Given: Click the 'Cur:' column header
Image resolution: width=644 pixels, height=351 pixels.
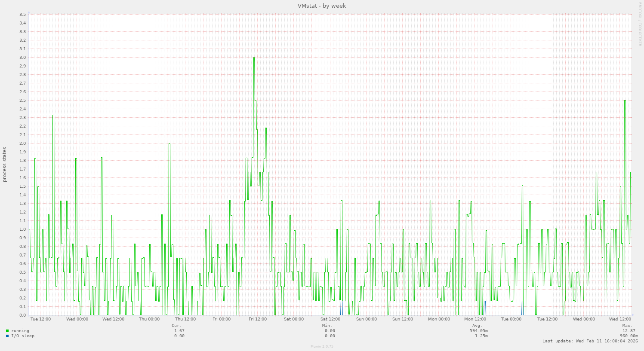Looking at the screenshot, I should [176, 326].
